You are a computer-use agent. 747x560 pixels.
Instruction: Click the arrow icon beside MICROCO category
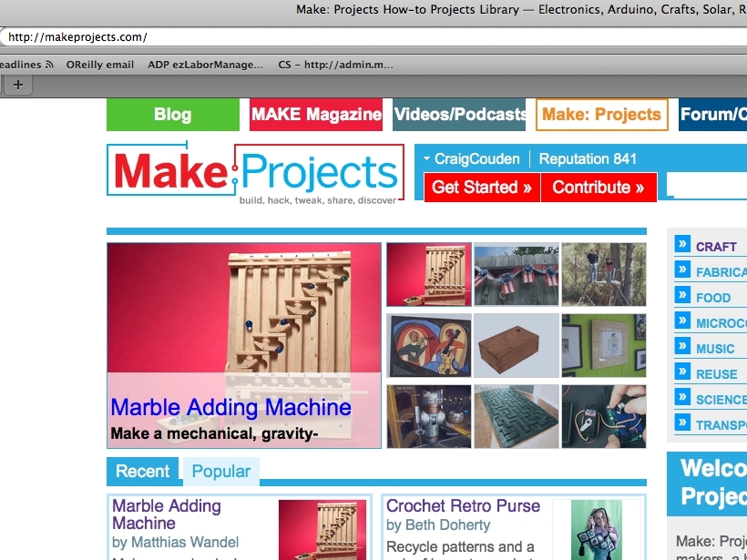point(682,321)
